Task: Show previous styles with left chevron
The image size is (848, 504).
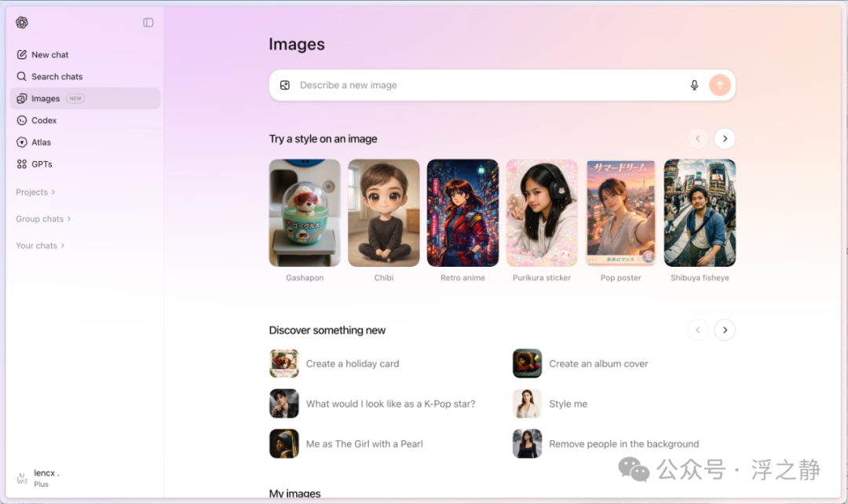Action: click(x=698, y=139)
